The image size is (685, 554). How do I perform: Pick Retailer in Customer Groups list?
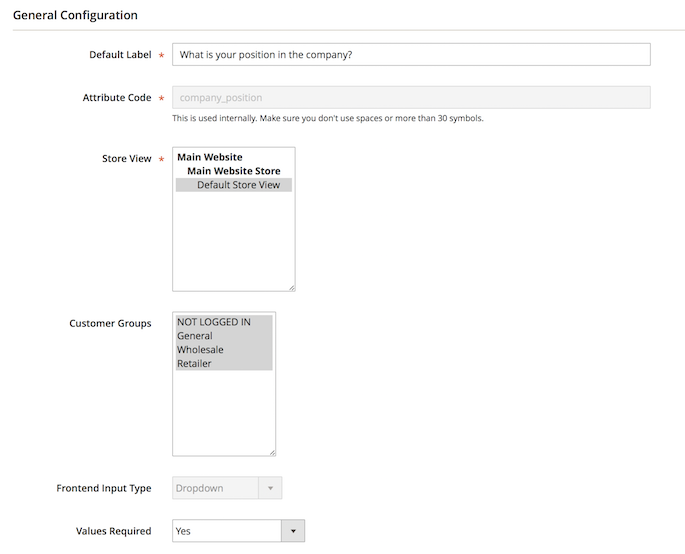195,364
